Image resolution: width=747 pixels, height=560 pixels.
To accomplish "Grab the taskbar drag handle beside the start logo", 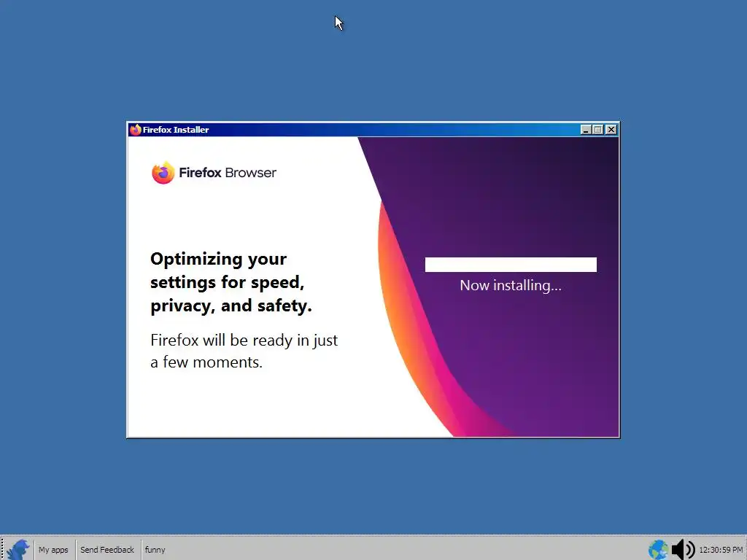I will [x=2, y=550].
